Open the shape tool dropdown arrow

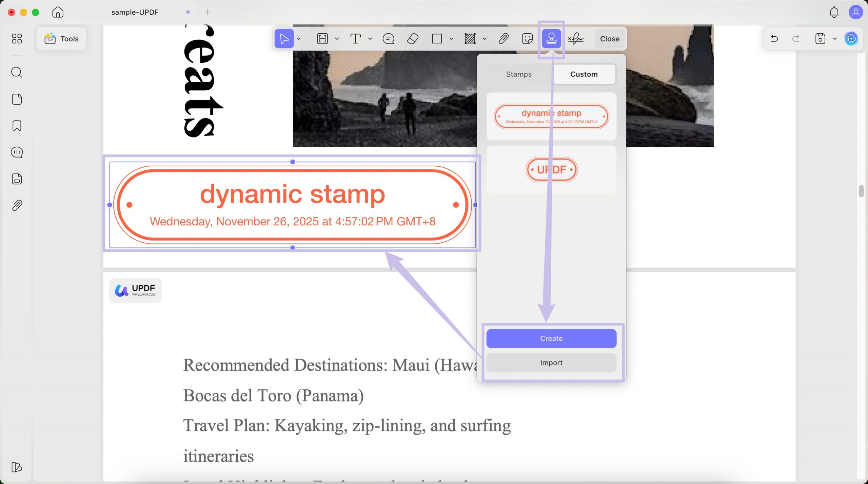(451, 39)
